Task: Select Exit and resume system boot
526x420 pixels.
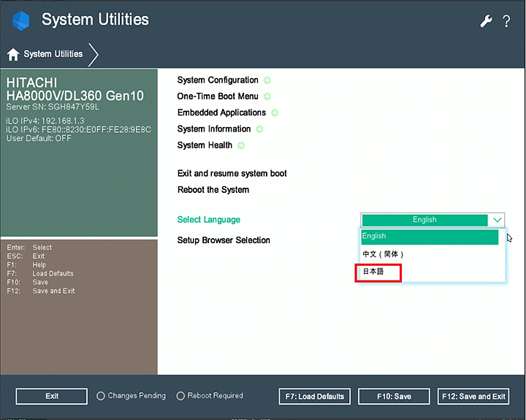Action: (x=232, y=173)
